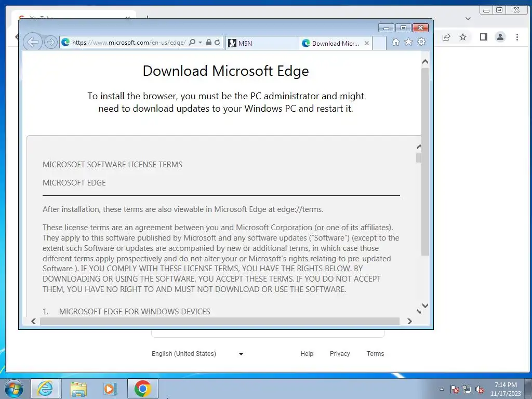
Task: Click the Chrome taskbar icon
Action: [x=142, y=389]
